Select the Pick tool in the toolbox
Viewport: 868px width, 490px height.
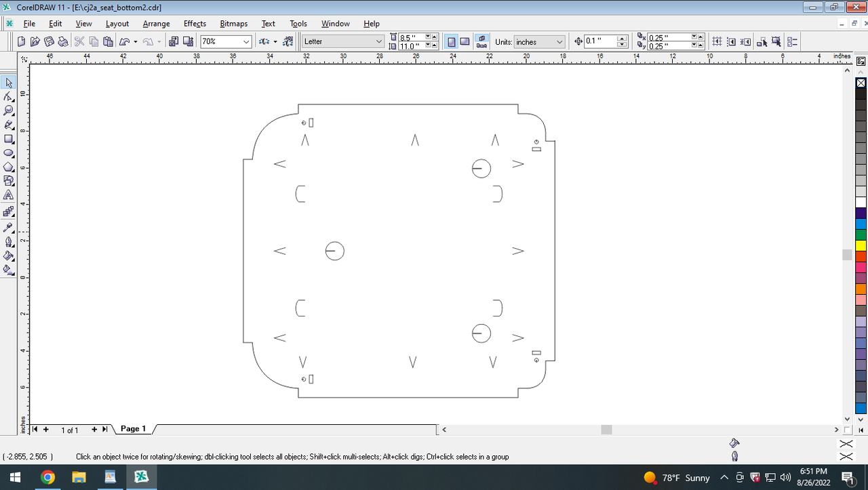pyautogui.click(x=9, y=83)
